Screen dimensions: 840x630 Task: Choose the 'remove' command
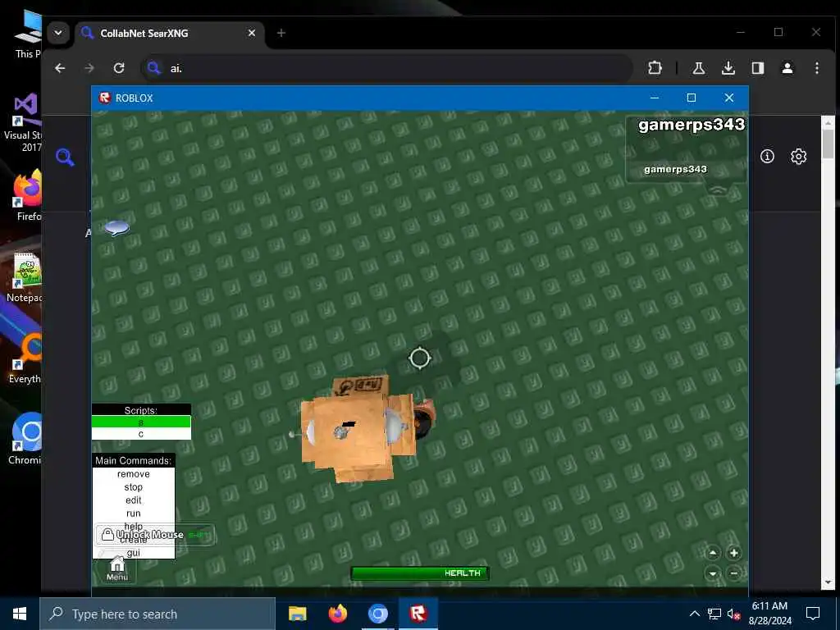point(134,474)
